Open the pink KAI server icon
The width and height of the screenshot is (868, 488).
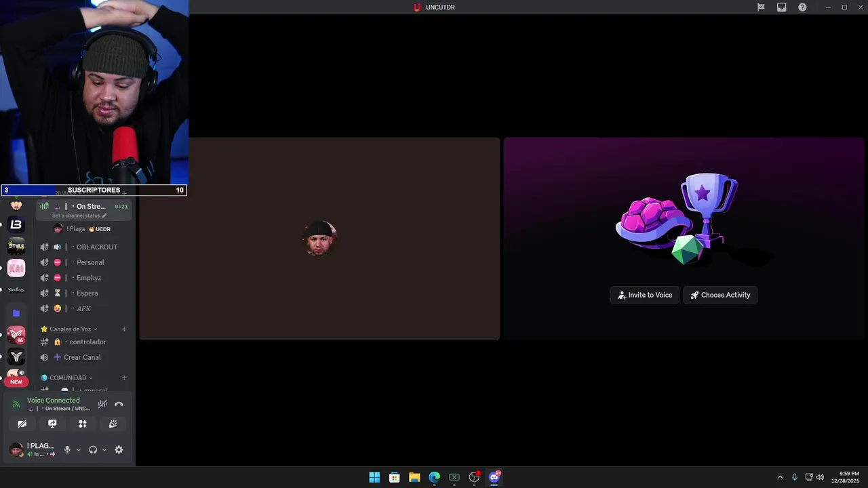point(16,268)
